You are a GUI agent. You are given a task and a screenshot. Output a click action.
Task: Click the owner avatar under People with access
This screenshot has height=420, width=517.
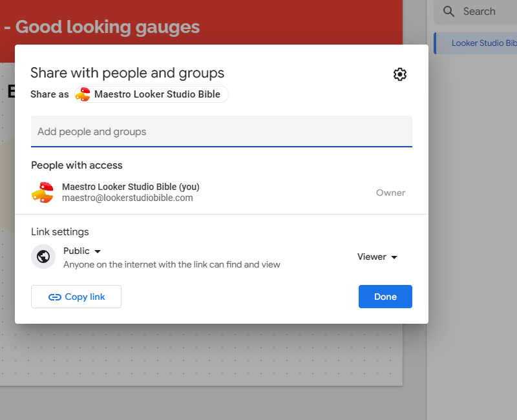click(43, 192)
